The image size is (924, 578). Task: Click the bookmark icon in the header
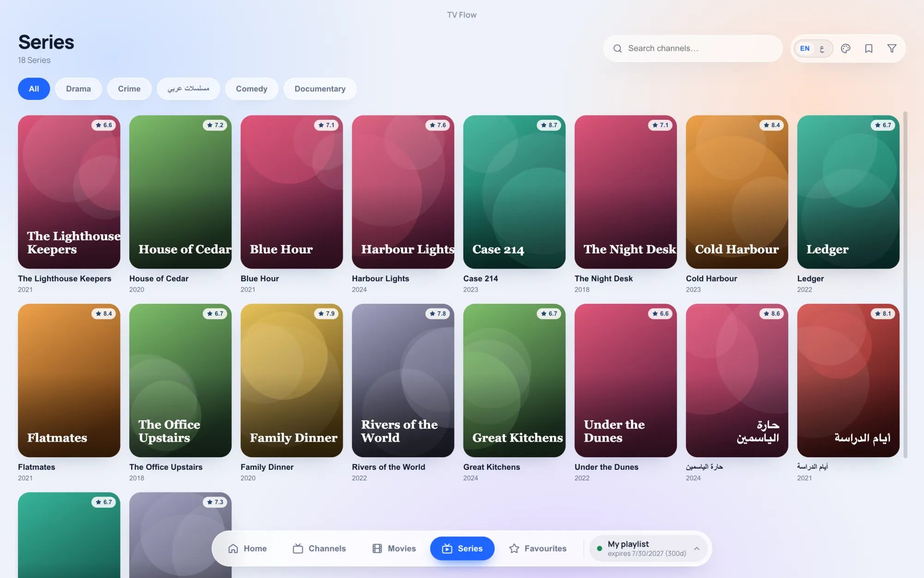tap(869, 49)
